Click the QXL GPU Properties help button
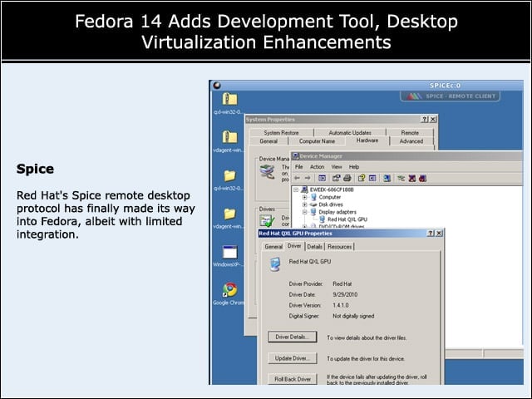Image resolution: width=532 pixels, height=399 pixels. (431, 234)
